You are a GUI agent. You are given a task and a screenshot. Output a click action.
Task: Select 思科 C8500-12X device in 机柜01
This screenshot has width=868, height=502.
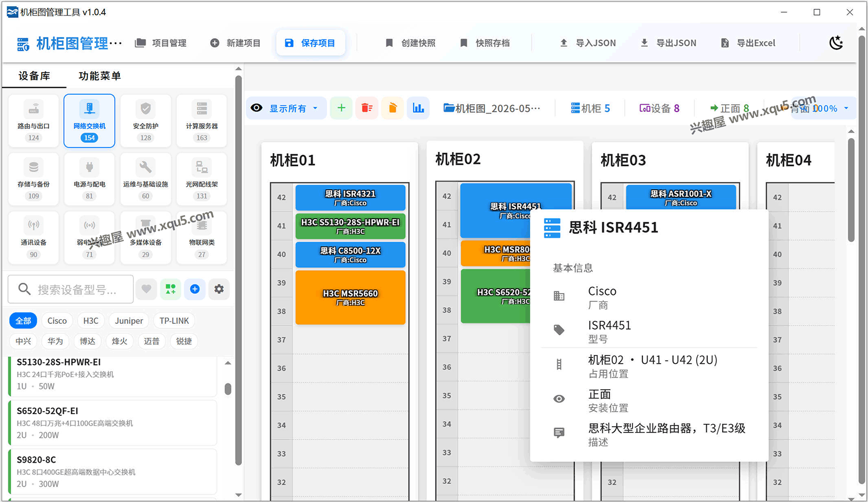tap(350, 254)
